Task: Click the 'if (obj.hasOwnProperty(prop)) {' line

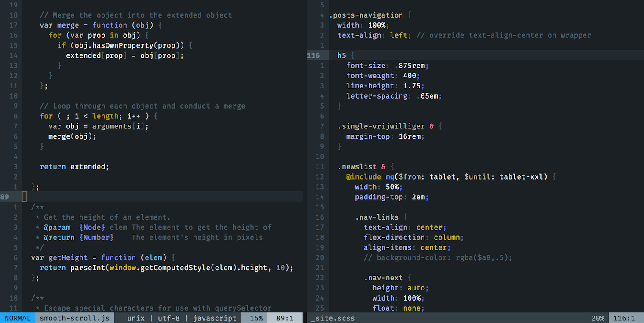Action: 125,45
